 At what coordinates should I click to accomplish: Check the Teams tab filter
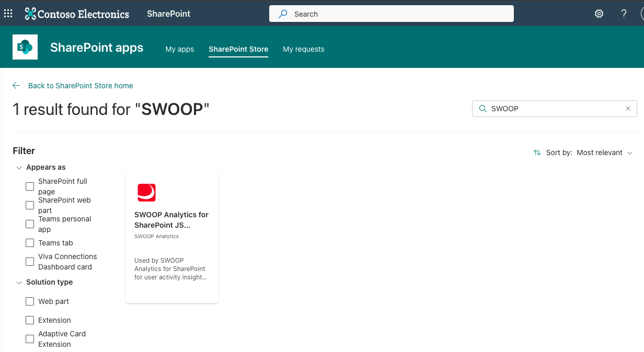pyautogui.click(x=30, y=243)
